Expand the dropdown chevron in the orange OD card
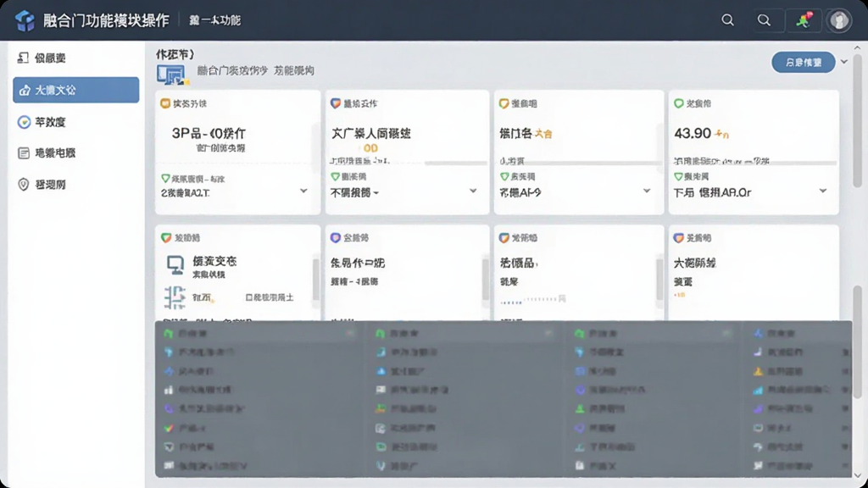The width and height of the screenshot is (868, 488). [473, 191]
